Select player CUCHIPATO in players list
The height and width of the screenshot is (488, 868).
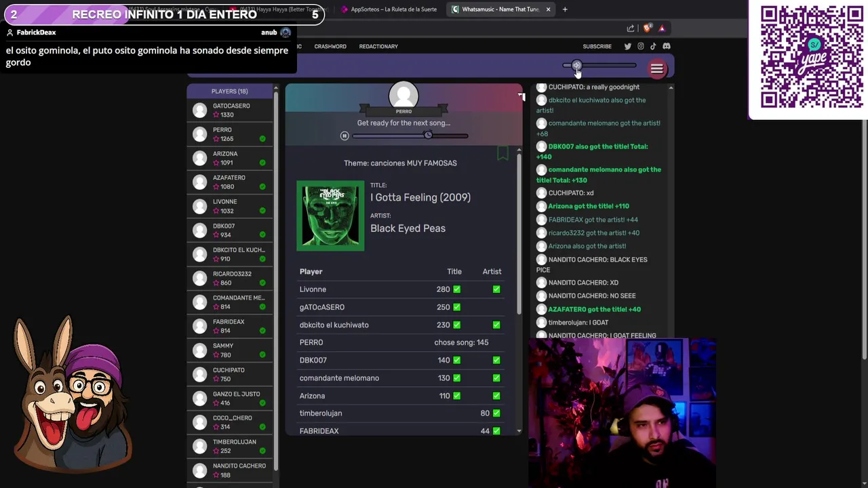[x=230, y=374]
